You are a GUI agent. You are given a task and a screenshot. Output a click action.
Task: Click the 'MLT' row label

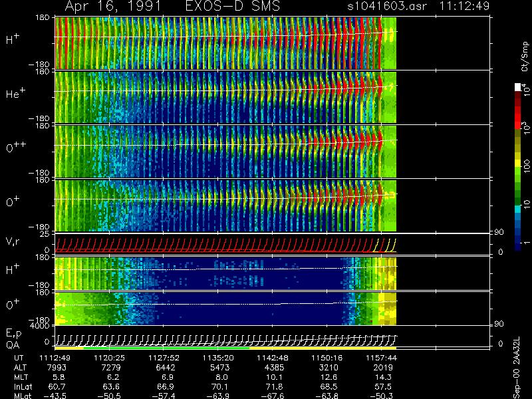point(21,377)
